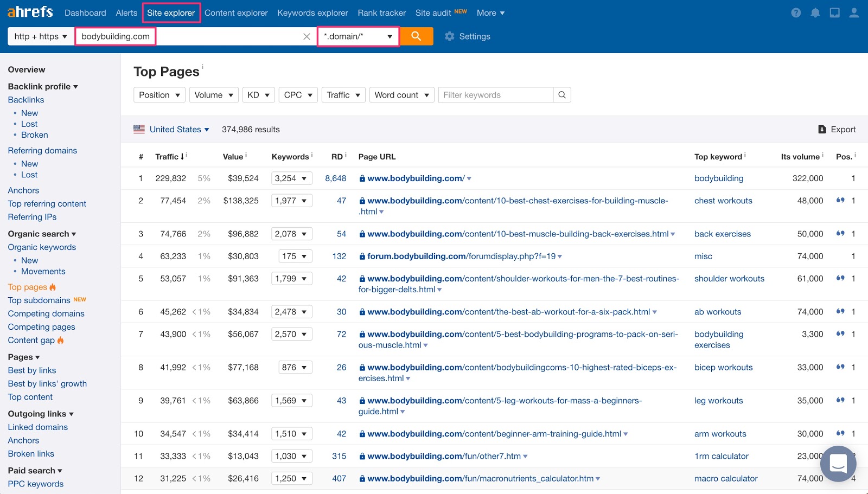Click SERP features icon for leg workouts row
This screenshot has width=868, height=494.
840,400
